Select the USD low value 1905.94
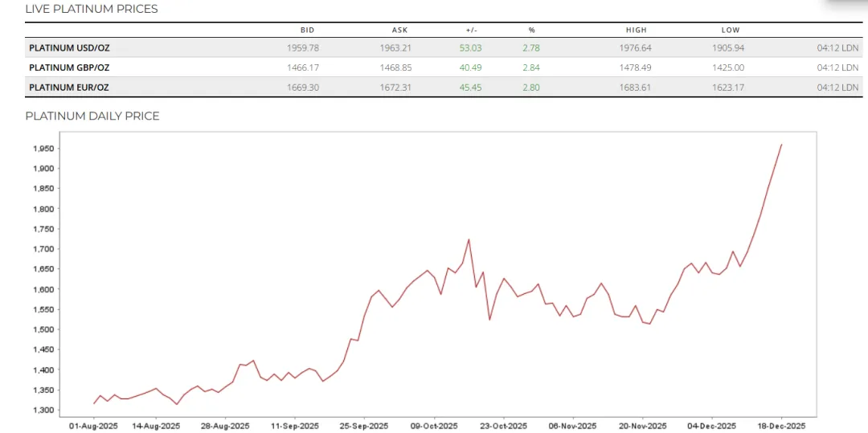Image resolution: width=868 pixels, height=433 pixels. [x=728, y=48]
